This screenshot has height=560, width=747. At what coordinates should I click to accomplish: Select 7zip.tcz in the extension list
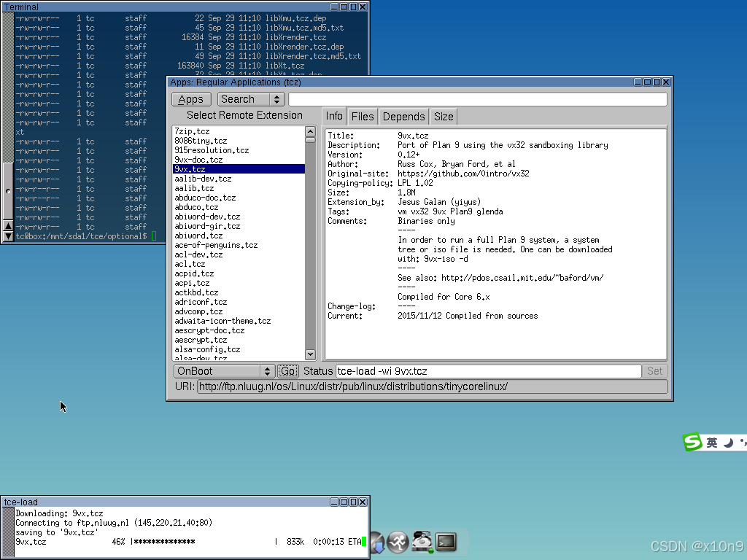[239, 131]
